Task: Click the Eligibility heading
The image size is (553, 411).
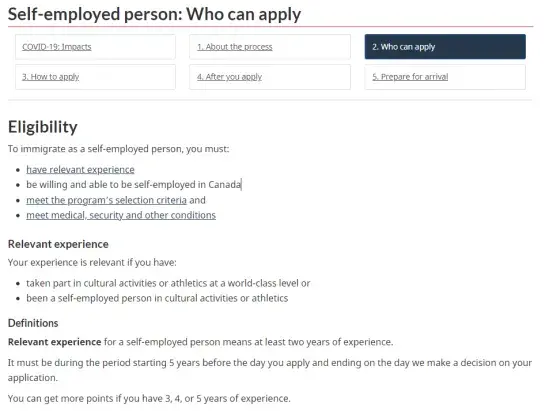Action: (43, 127)
